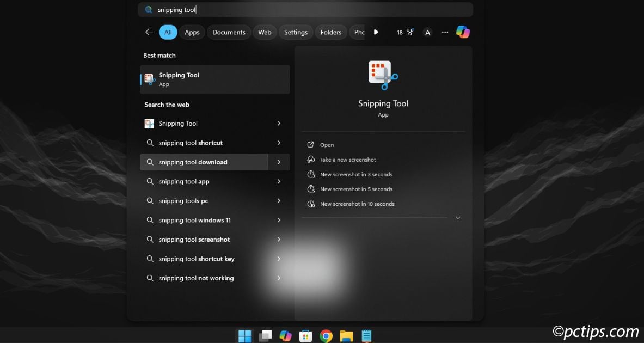Open Task View on the taskbar

pyautogui.click(x=265, y=335)
